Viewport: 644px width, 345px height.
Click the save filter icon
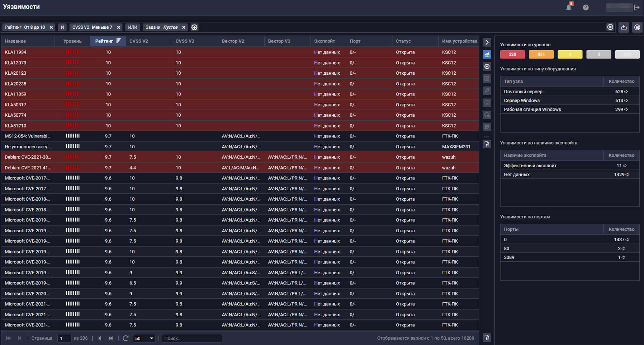click(x=637, y=27)
